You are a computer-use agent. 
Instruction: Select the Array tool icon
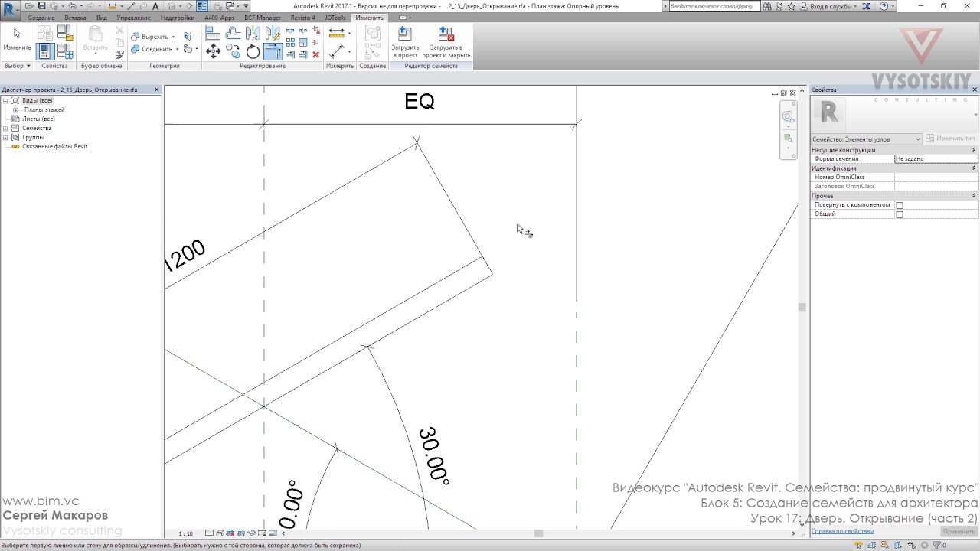(290, 42)
